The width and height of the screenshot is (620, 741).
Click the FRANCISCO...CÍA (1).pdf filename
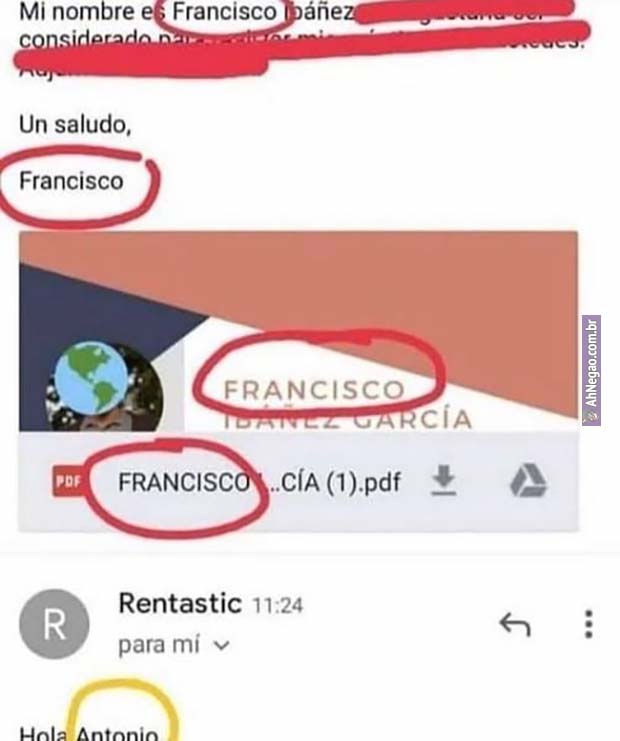259,482
